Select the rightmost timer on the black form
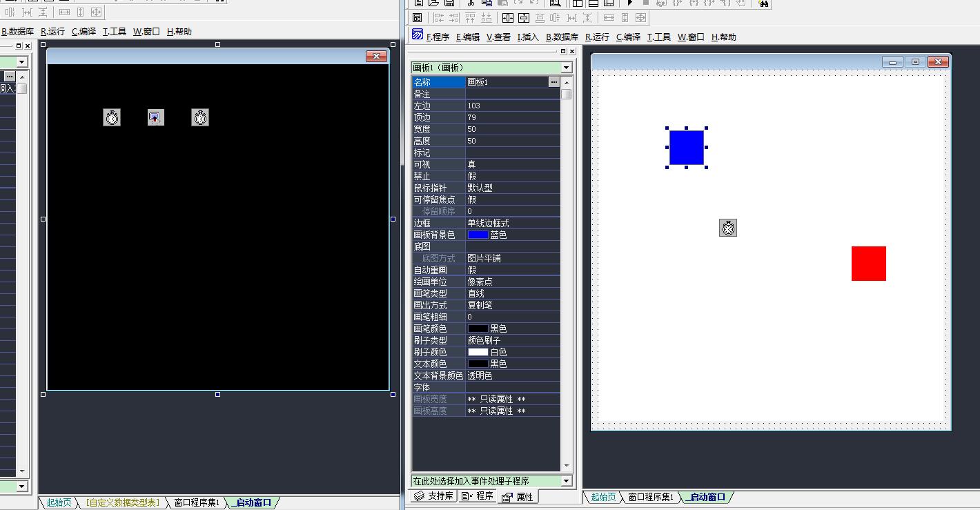 (200, 117)
